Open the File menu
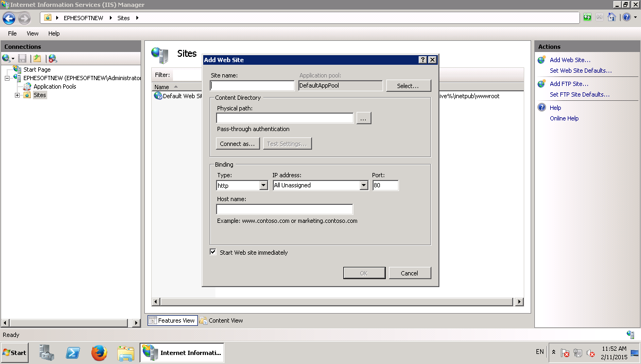The width and height of the screenshot is (641, 364). point(12,33)
